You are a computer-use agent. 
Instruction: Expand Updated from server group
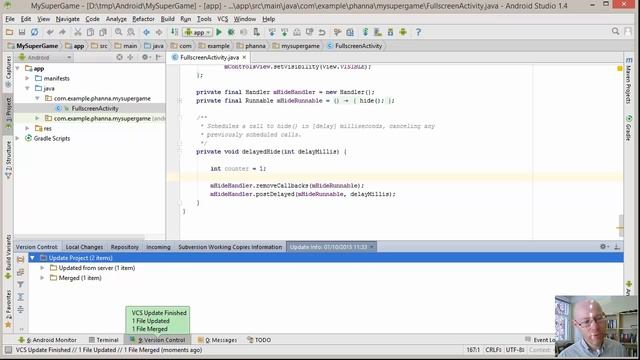pyautogui.click(x=42, y=268)
